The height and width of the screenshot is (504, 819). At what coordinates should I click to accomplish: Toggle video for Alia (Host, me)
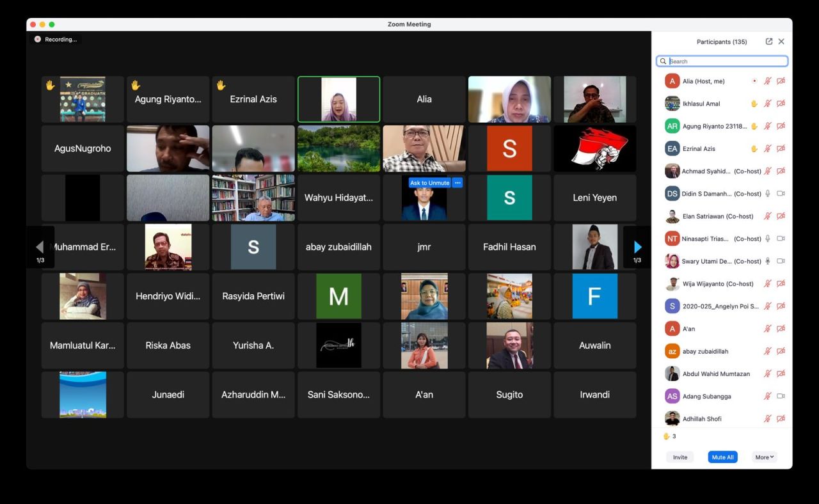(x=781, y=81)
